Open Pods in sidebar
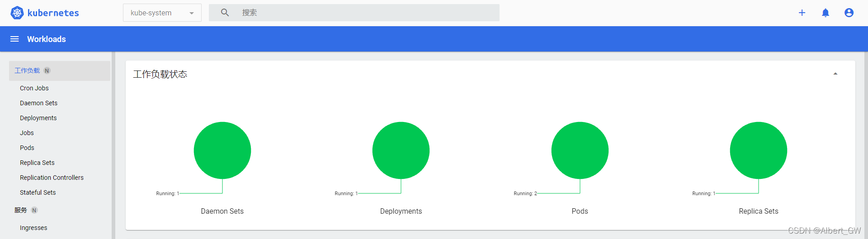868x239 pixels. (27, 148)
